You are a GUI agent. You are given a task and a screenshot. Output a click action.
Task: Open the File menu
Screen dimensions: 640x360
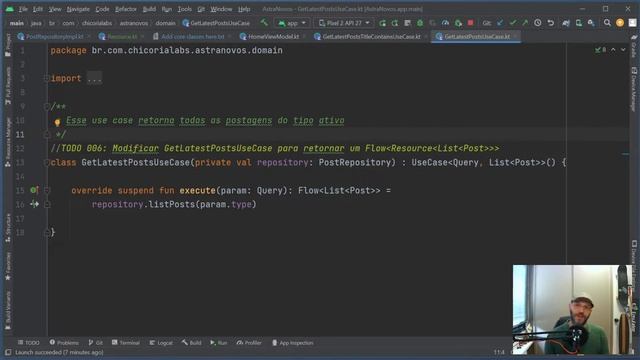tap(23, 9)
